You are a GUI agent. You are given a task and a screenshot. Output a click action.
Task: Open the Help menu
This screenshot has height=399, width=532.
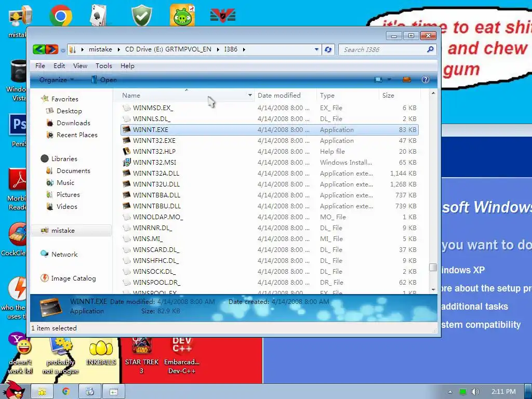coord(128,66)
